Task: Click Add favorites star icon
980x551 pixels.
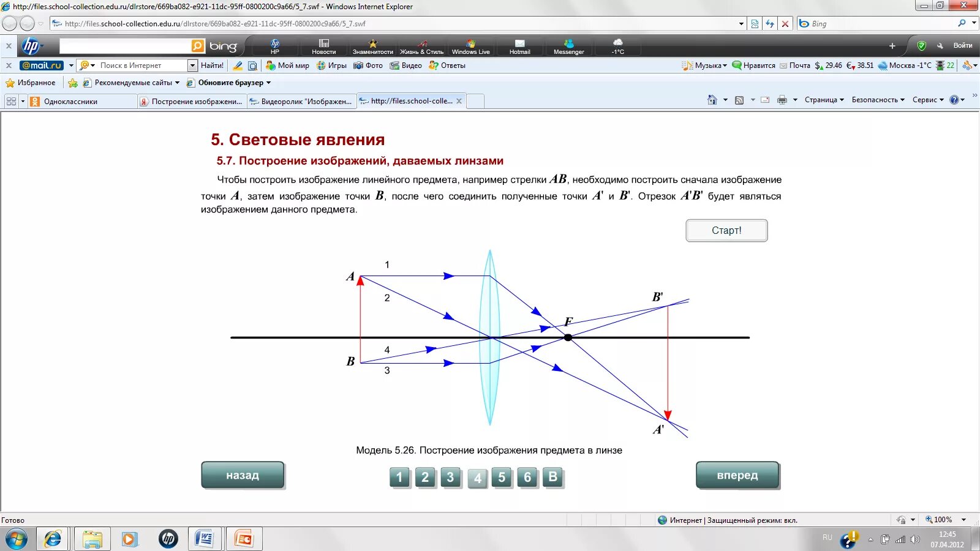Action: click(x=73, y=83)
